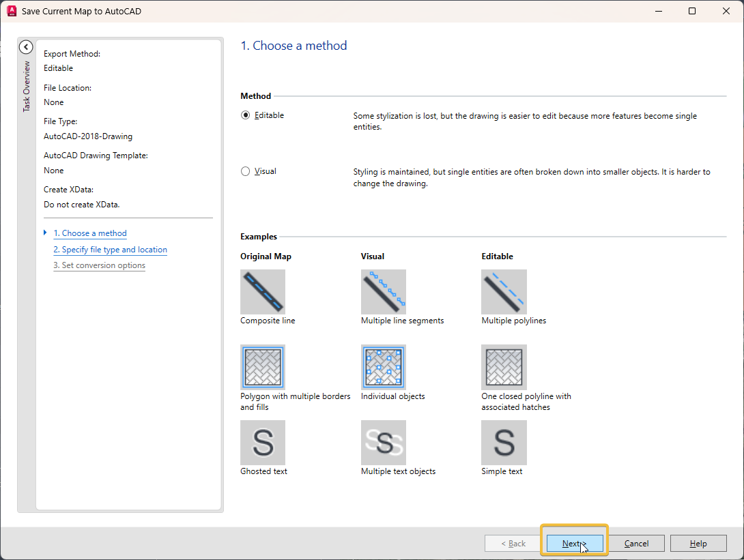Collapse the Task Overview panel arrow

pos(26,47)
